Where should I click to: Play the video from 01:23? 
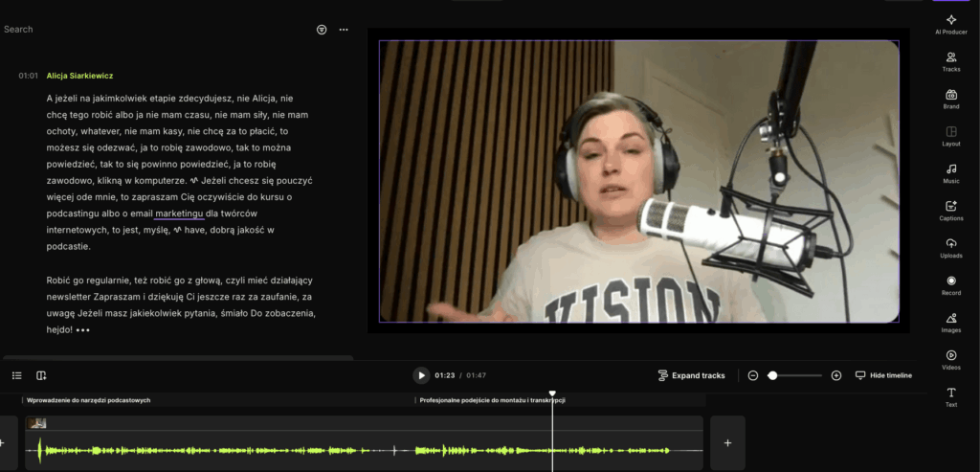[420, 375]
